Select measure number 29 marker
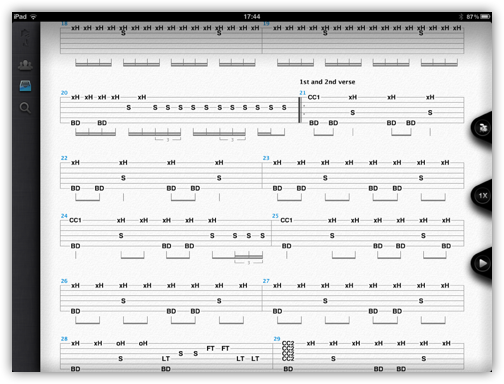 tap(277, 339)
